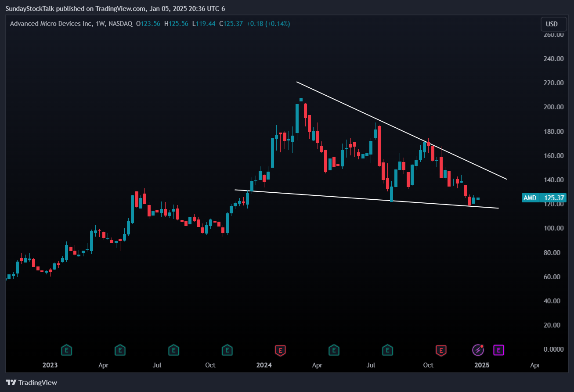This screenshot has width=574, height=392.
Task: Click the 240.00 price axis label
Action: click(553, 59)
